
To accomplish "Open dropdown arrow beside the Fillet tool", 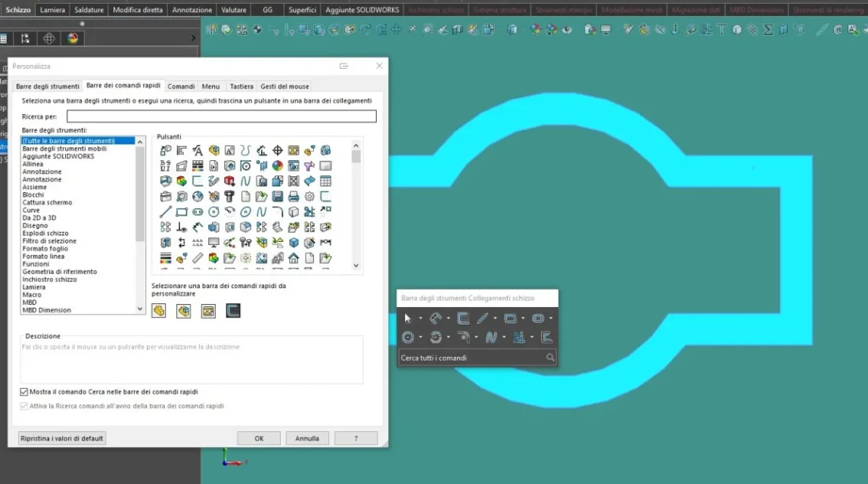I will click(476, 337).
